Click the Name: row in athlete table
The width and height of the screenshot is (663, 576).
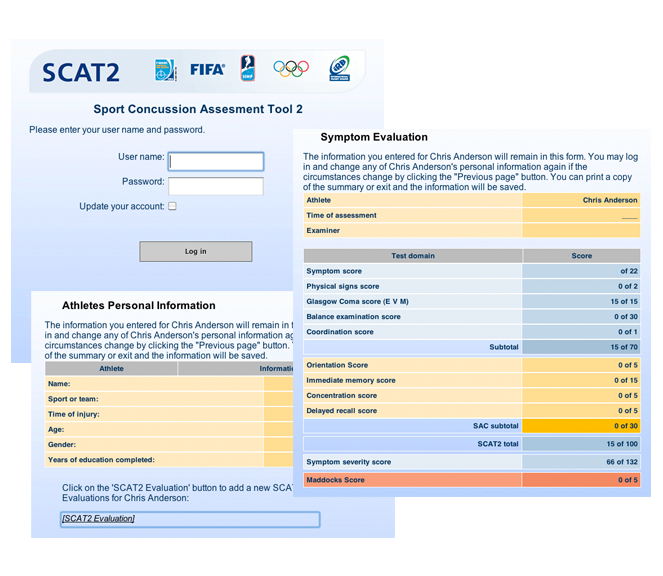(169, 384)
